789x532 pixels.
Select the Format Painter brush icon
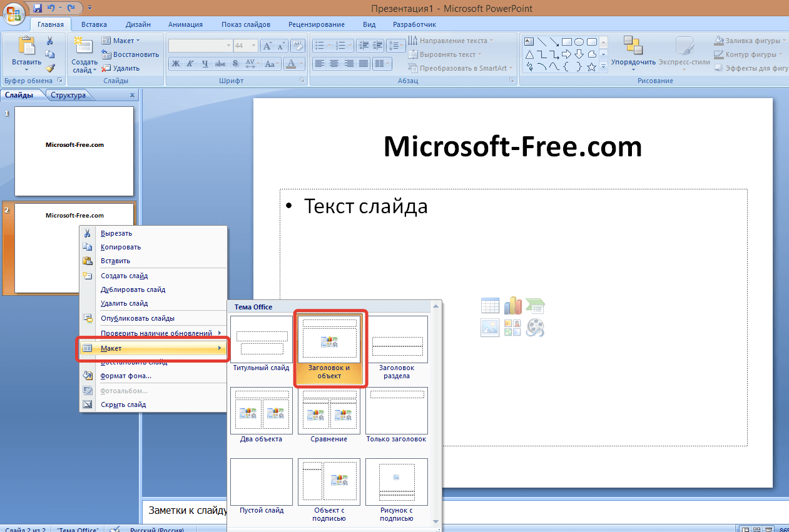click(x=50, y=68)
